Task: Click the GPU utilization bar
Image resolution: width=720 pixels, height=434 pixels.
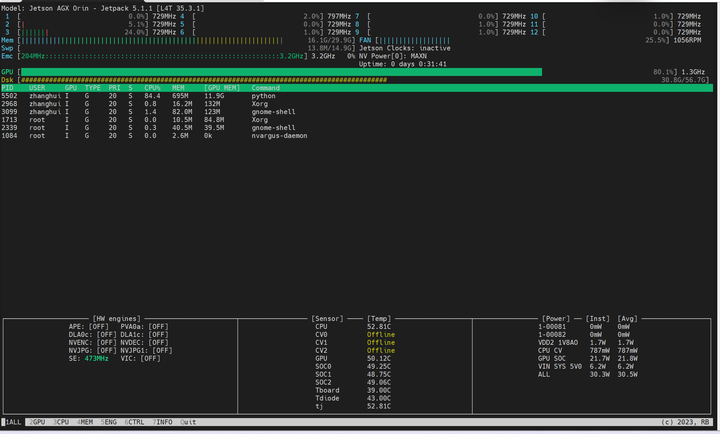Action: tap(281, 72)
